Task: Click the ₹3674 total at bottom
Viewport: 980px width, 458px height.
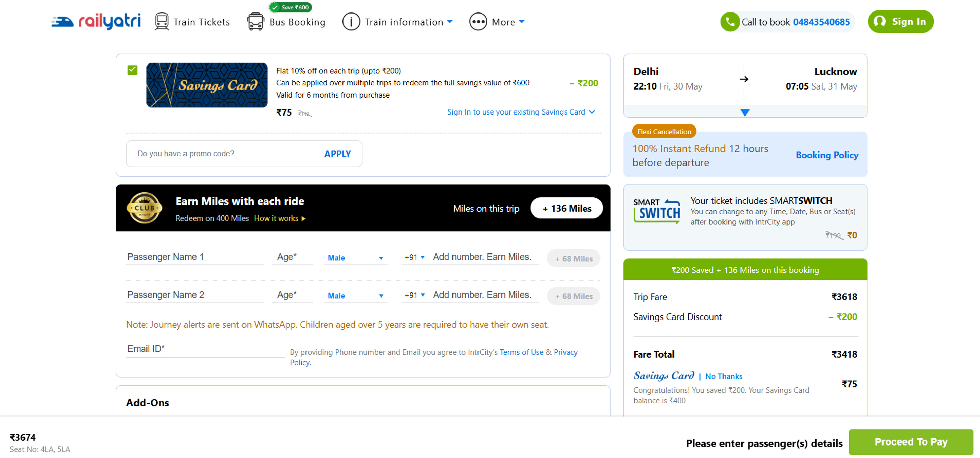Action: (23, 438)
